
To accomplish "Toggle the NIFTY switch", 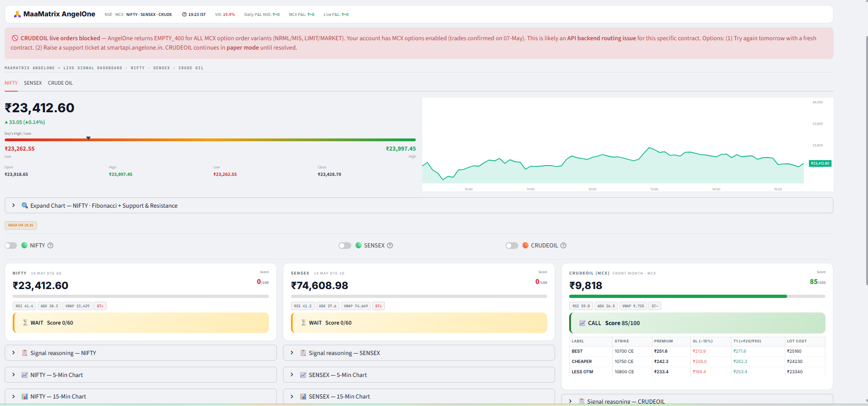I will 11,246.
